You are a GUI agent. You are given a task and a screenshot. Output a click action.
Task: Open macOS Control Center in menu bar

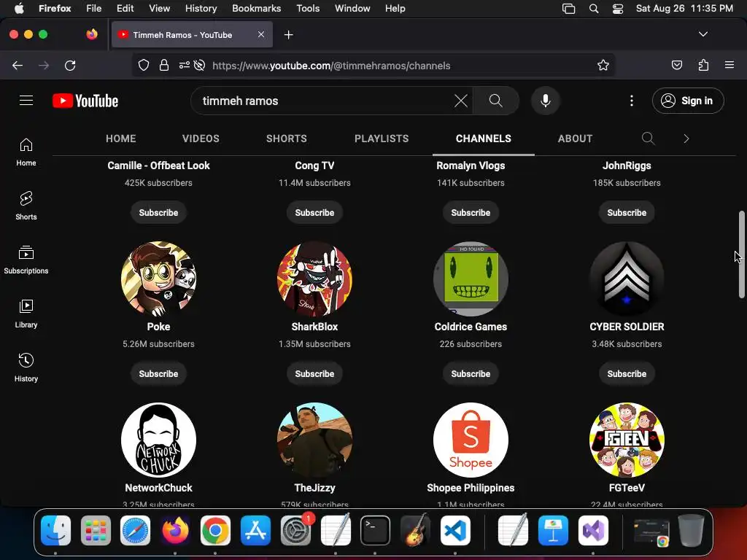(617, 9)
